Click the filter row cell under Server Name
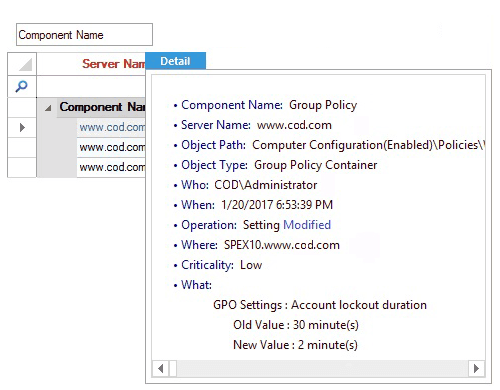500x390 pixels. (91, 86)
